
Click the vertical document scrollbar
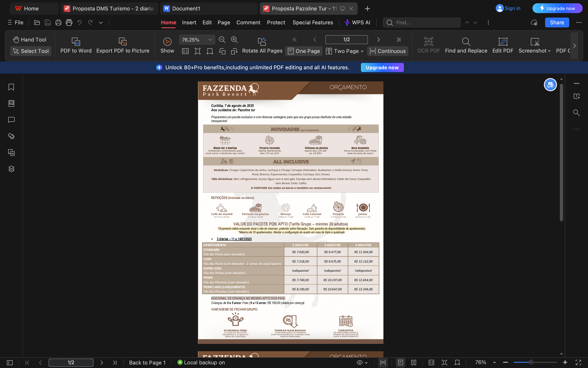[x=561, y=152]
